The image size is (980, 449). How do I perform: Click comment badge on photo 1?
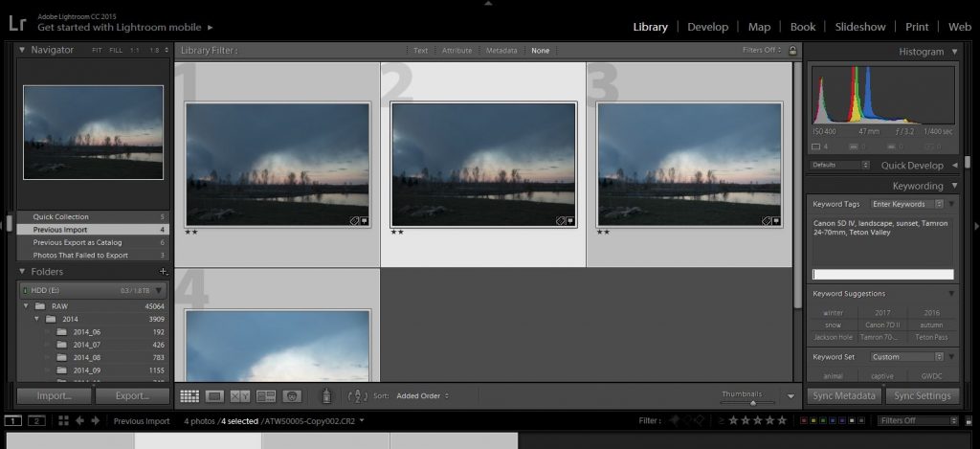point(363,221)
